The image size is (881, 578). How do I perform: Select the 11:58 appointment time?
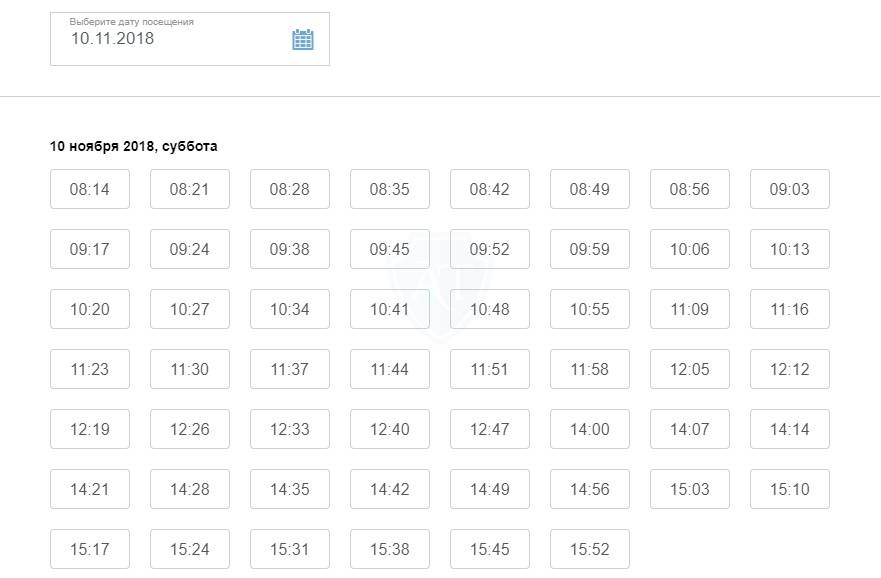(590, 369)
